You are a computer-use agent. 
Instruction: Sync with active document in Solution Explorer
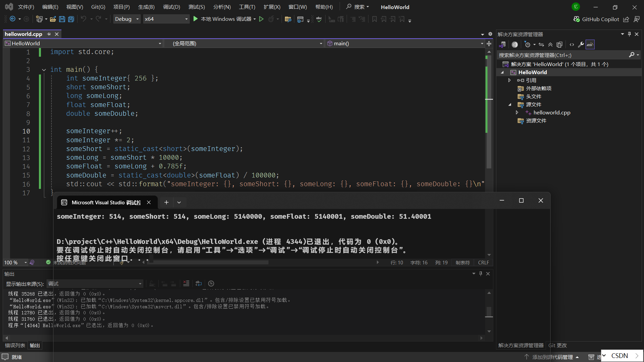point(541,44)
